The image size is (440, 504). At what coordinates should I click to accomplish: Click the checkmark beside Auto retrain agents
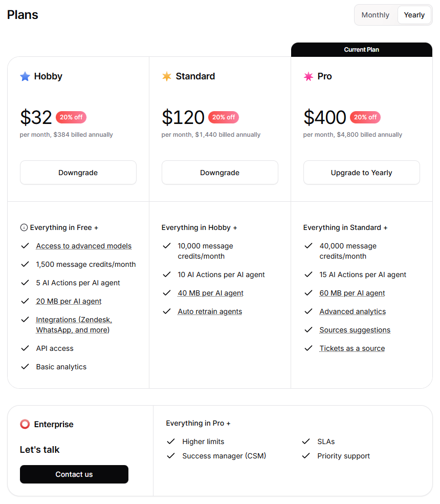(x=167, y=311)
